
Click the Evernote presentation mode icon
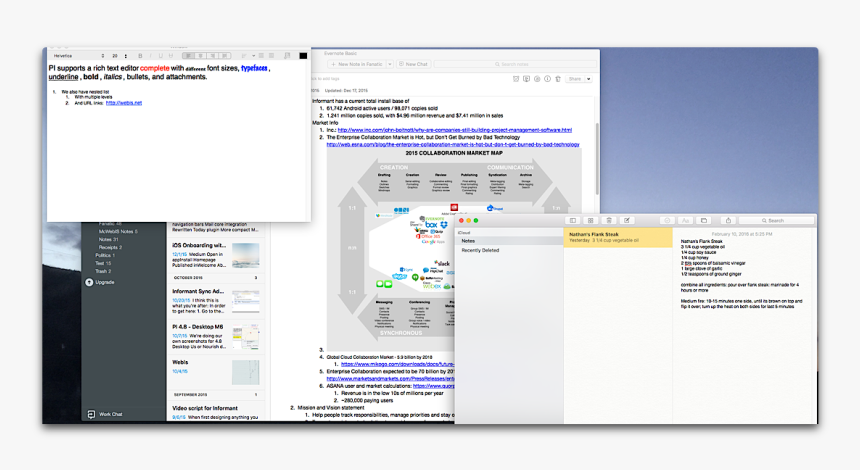(527, 79)
